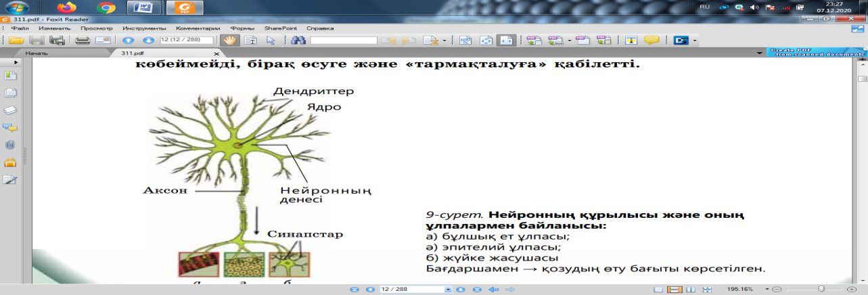Click the search text field in toolbar
Image resolution: width=868 pixels, height=295 pixels.
tap(344, 41)
